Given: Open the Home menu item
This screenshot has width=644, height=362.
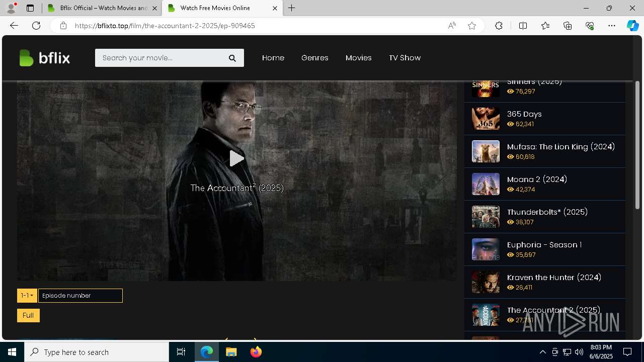Looking at the screenshot, I should [x=273, y=58].
